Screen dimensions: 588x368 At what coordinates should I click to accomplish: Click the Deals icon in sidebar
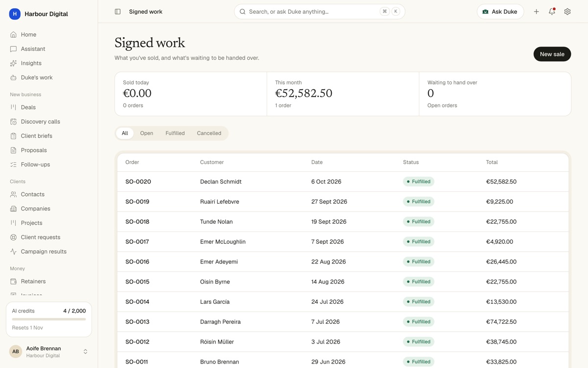point(13,107)
